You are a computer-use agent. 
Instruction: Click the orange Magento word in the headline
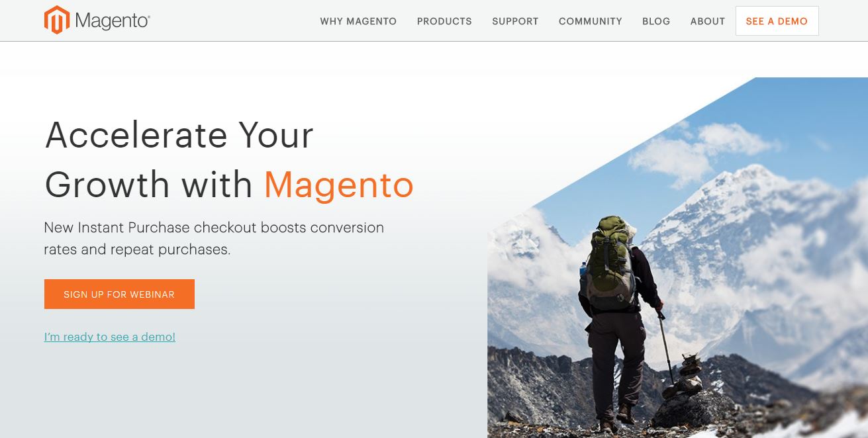[339, 185]
